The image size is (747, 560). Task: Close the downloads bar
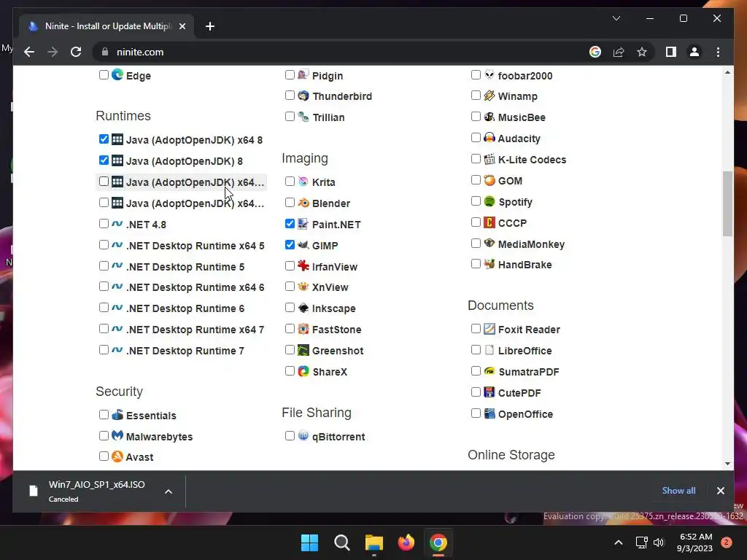[x=720, y=491]
